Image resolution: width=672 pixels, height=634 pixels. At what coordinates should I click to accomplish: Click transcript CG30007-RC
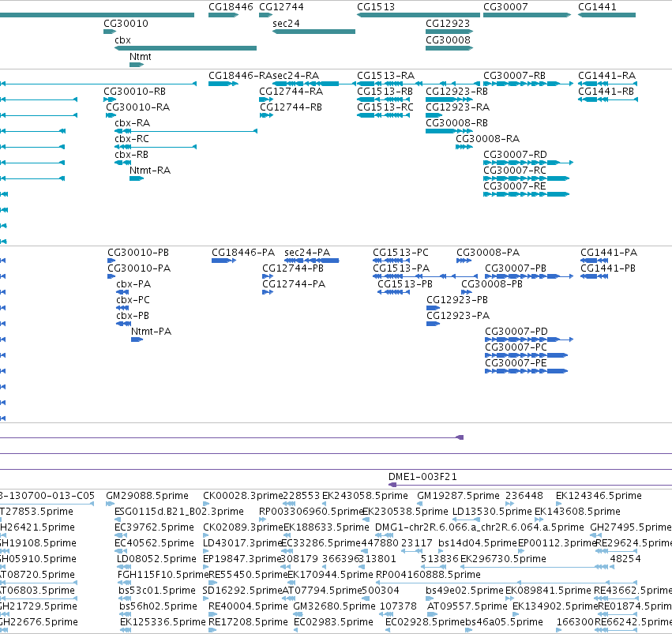pyautogui.click(x=515, y=171)
